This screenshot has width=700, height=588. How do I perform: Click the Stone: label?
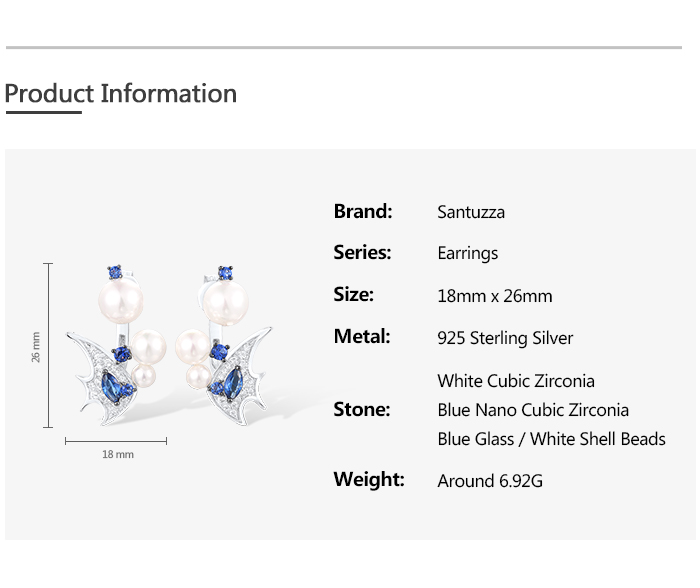(x=362, y=409)
